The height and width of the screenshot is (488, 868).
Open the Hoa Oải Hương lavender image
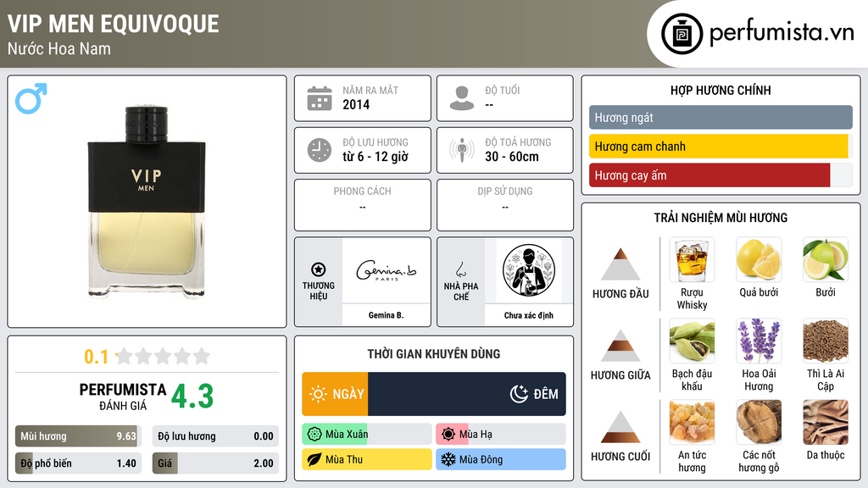[759, 341]
